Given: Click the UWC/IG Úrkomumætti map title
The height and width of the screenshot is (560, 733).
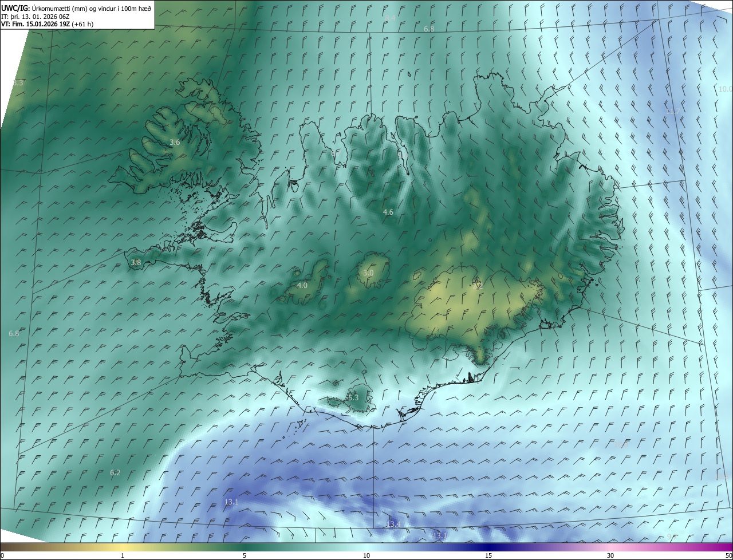Looking at the screenshot, I should pyautogui.click(x=76, y=8).
